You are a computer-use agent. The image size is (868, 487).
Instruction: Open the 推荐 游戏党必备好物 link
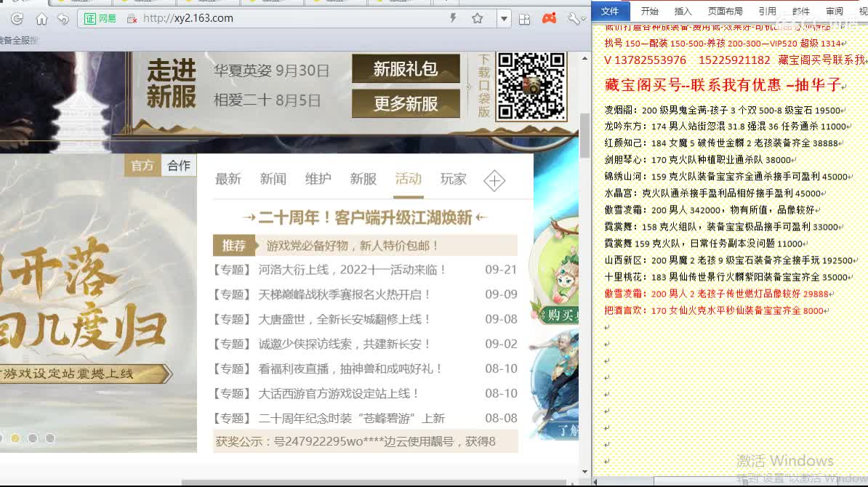click(366, 245)
